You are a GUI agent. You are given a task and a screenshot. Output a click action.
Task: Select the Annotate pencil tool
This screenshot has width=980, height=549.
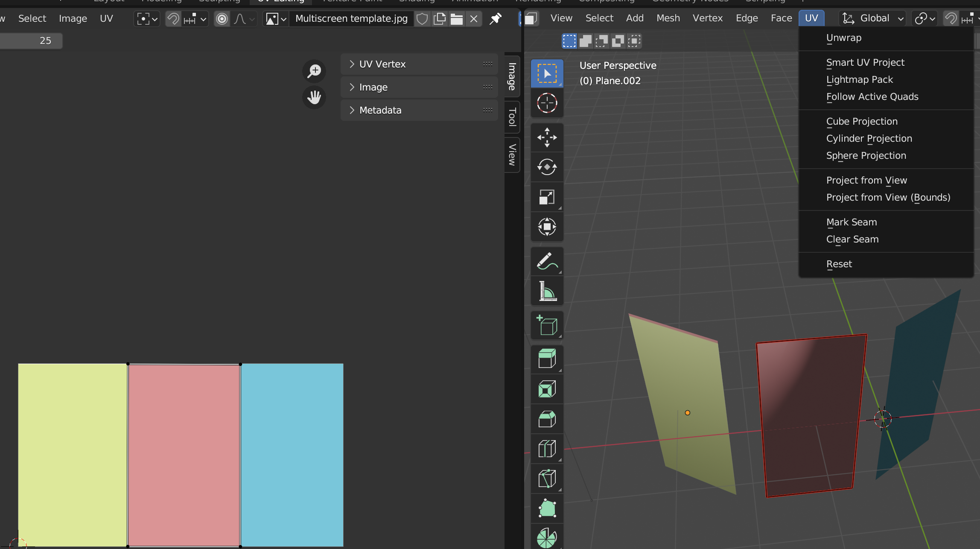547,261
